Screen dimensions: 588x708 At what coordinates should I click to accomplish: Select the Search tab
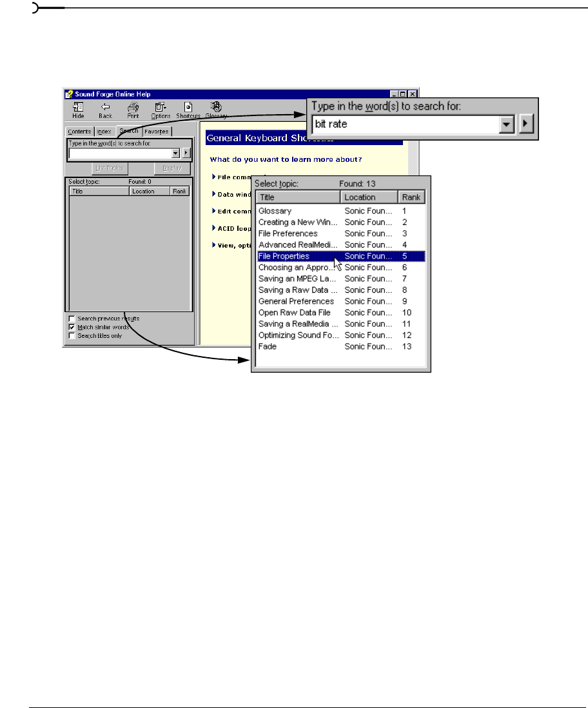pyautogui.click(x=129, y=130)
